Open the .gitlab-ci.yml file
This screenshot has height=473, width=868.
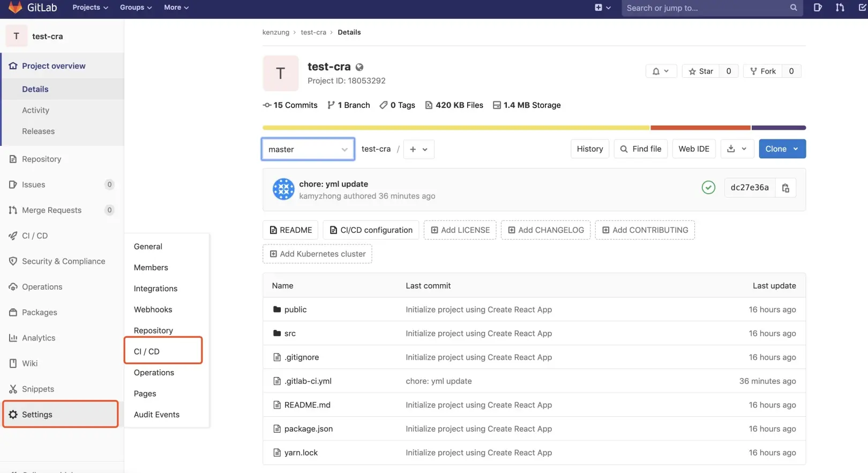coord(308,381)
